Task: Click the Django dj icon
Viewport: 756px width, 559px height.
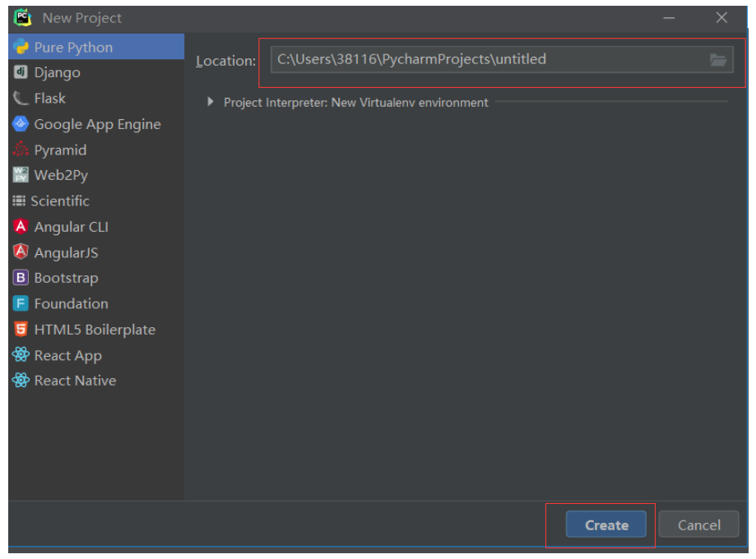Action: [x=21, y=72]
